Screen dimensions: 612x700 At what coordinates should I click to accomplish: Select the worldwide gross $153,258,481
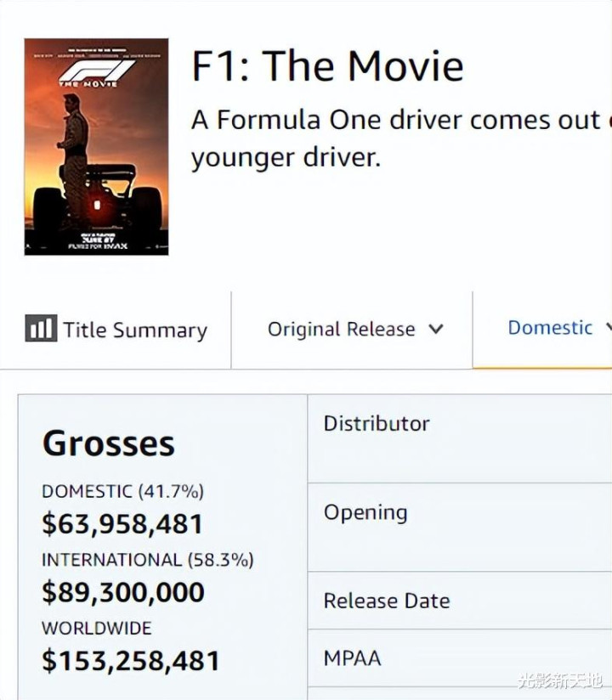131,661
